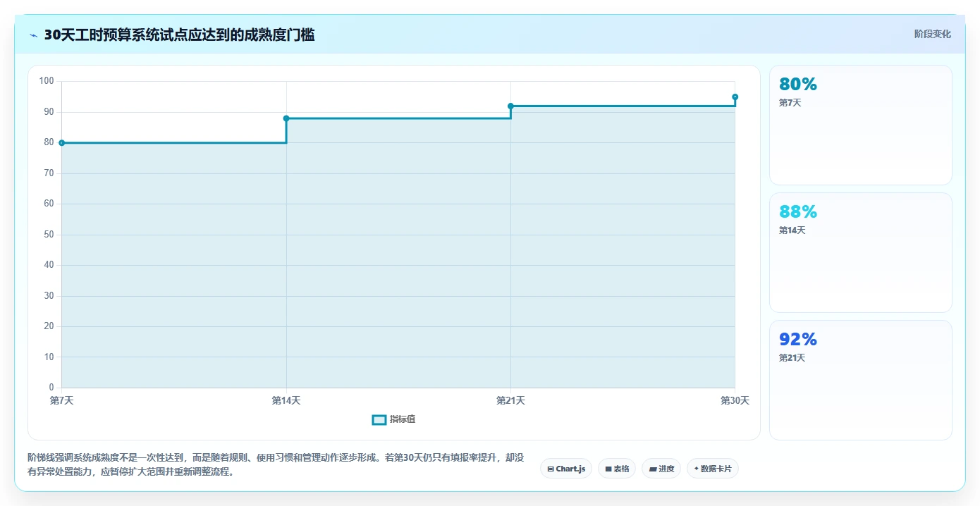Click the 指标值 legend color box
This screenshot has height=506, width=980.
(x=379, y=419)
